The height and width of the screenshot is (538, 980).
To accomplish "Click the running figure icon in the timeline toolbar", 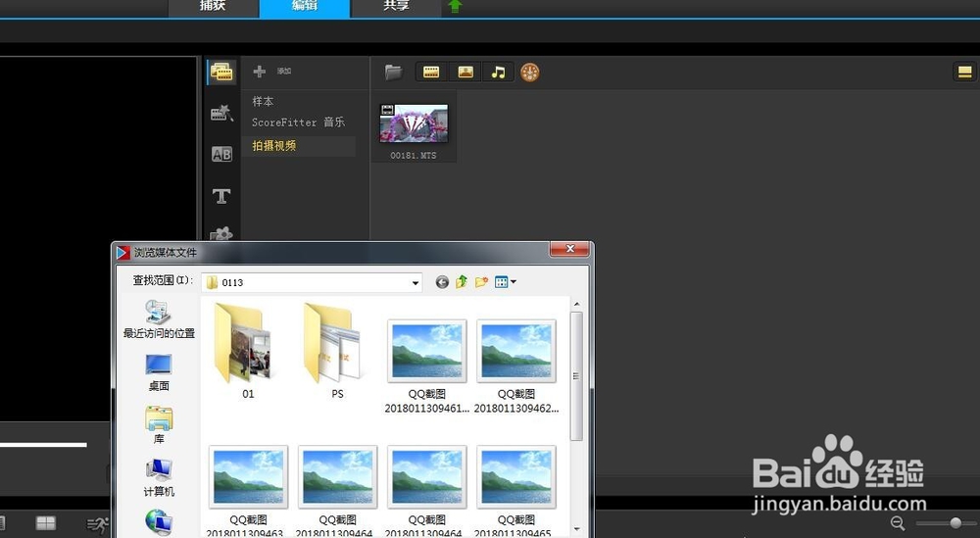I will pos(97,524).
